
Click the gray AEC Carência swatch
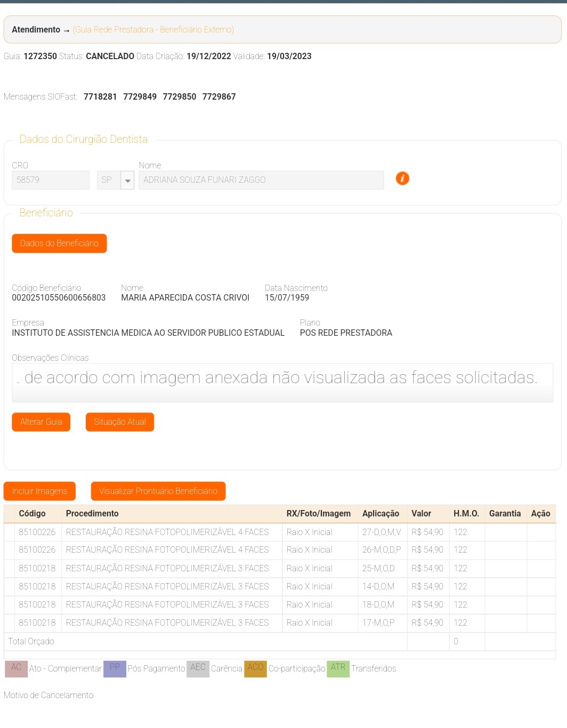198,669
